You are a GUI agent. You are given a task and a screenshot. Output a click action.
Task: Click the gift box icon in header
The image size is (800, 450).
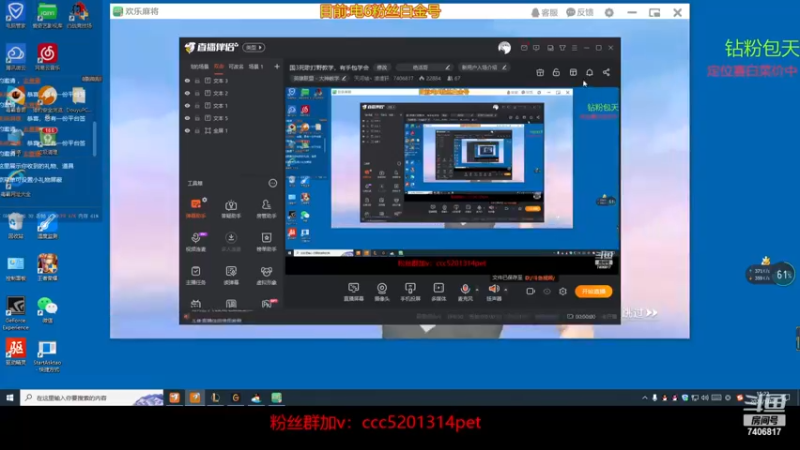tap(540, 72)
